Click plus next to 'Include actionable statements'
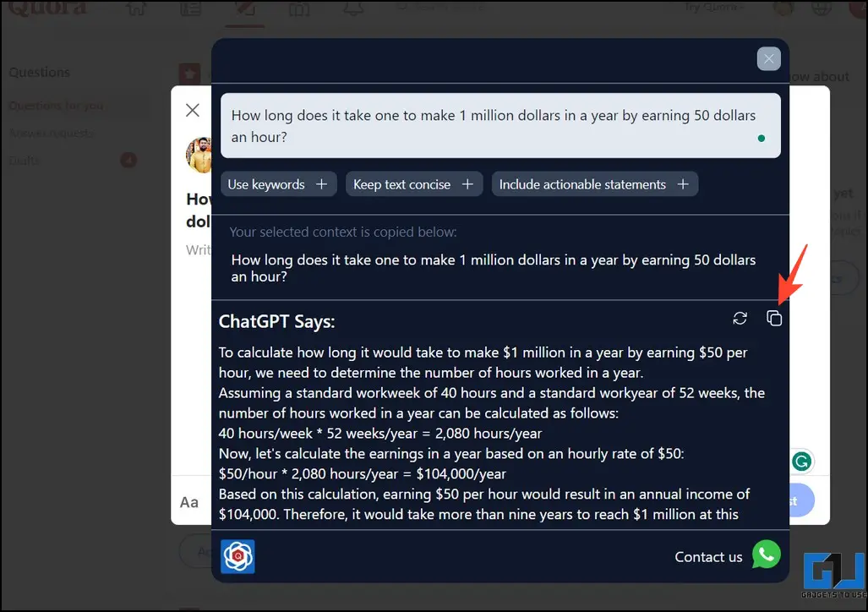868x612 pixels. [683, 184]
